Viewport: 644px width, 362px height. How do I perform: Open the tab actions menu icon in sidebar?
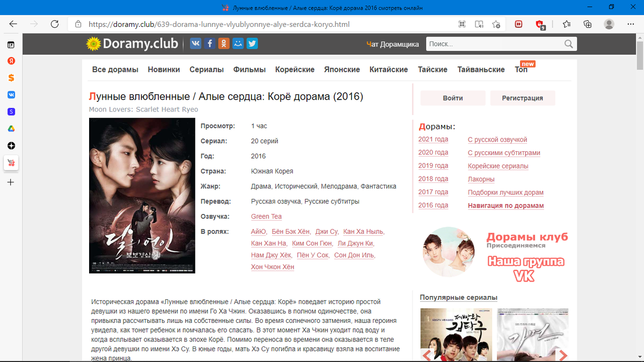point(11,45)
